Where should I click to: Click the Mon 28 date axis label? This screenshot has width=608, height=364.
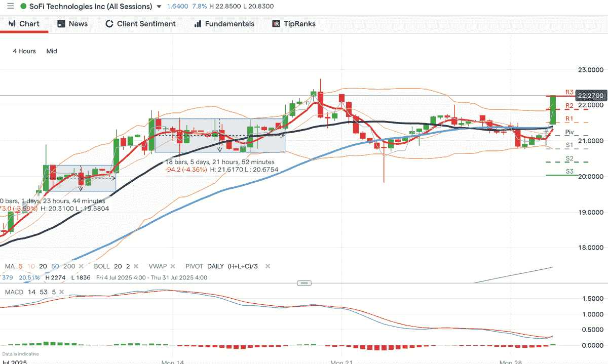pos(510,362)
